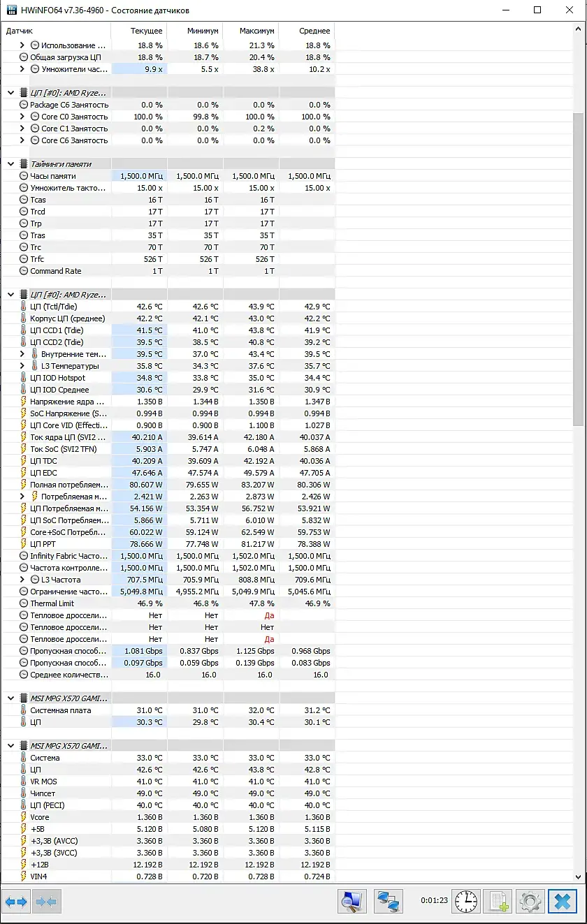Click the vertical scrollbar thumb
The image size is (587, 924).
click(579, 269)
